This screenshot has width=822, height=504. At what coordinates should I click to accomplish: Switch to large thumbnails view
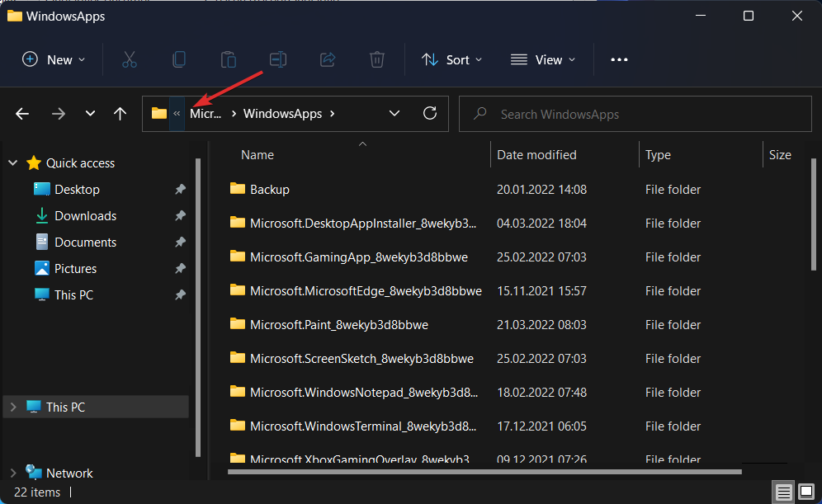[806, 492]
